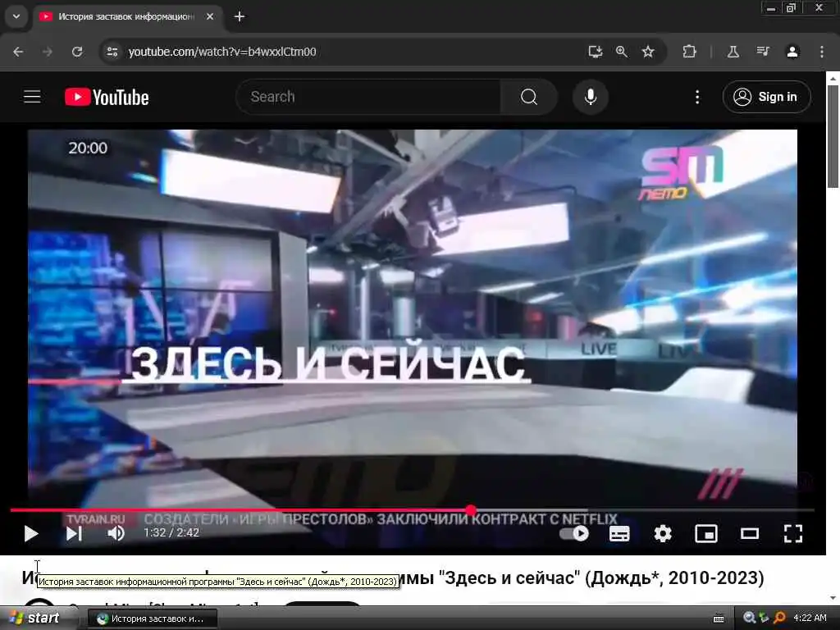Close the YouTube browser tab
Image resolution: width=840 pixels, height=630 pixels.
(x=210, y=16)
